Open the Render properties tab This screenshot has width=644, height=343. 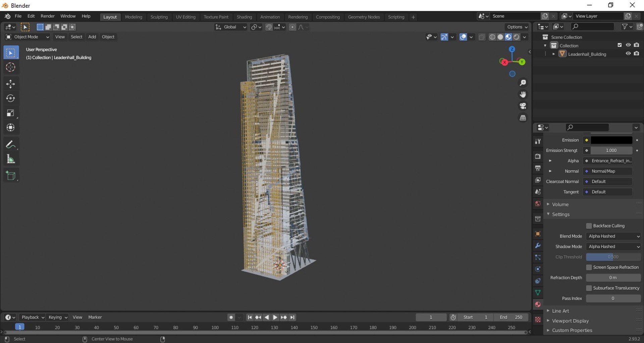click(538, 156)
